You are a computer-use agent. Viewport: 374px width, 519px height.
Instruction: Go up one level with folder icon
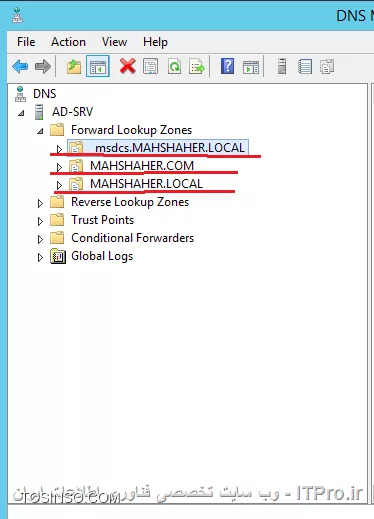click(x=74, y=66)
